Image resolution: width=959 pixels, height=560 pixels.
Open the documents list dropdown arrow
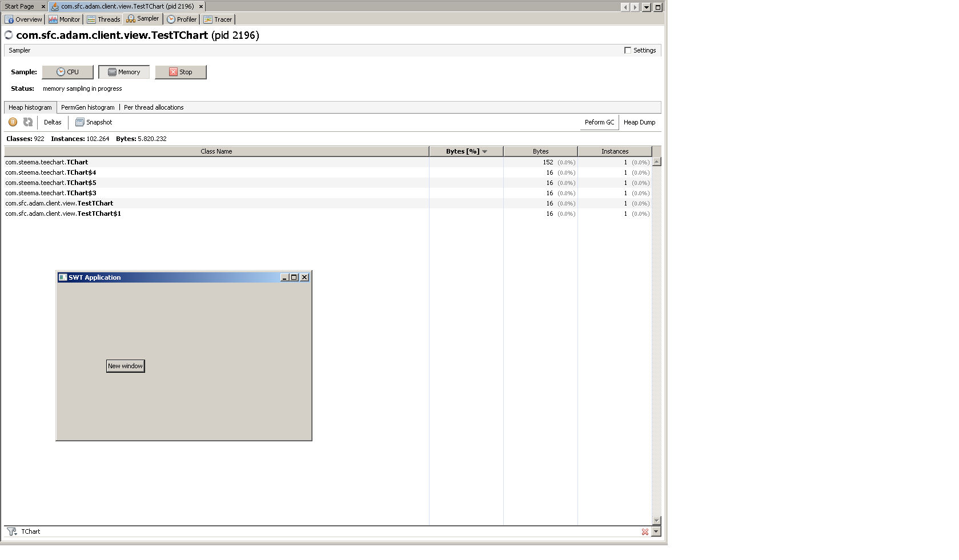[x=647, y=7]
